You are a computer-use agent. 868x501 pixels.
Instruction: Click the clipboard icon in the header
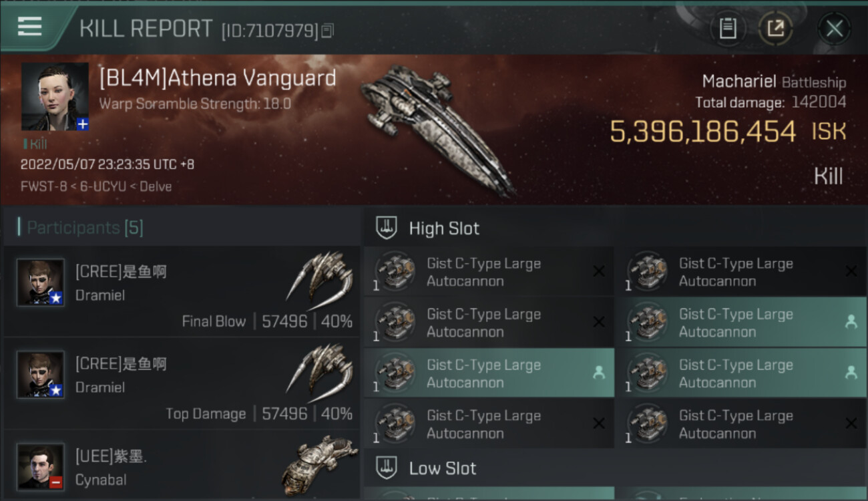pos(727,29)
